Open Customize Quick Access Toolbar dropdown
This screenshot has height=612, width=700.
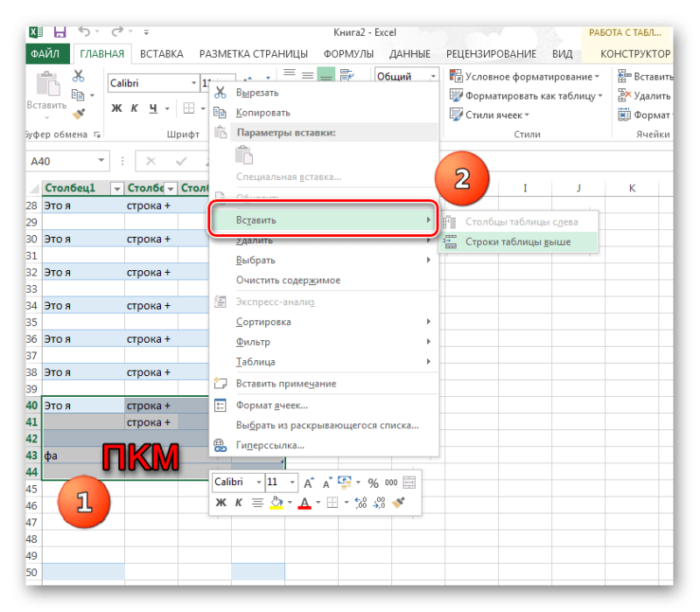(x=146, y=32)
